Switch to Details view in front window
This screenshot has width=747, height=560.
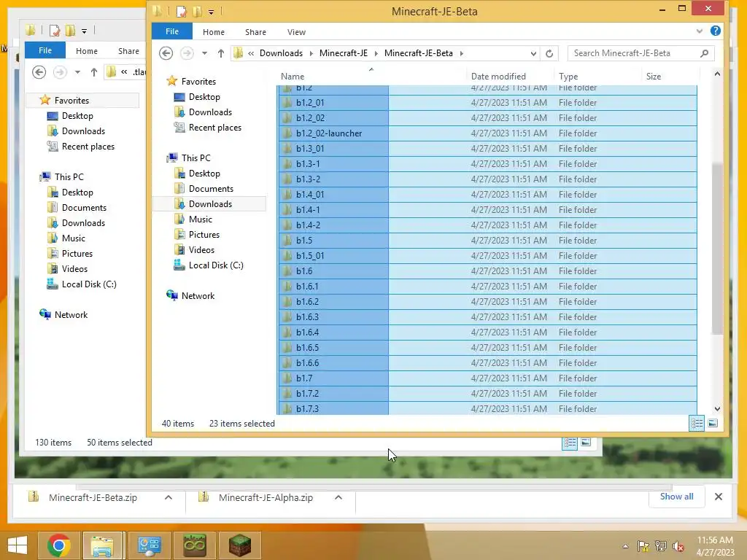pyautogui.click(x=697, y=424)
